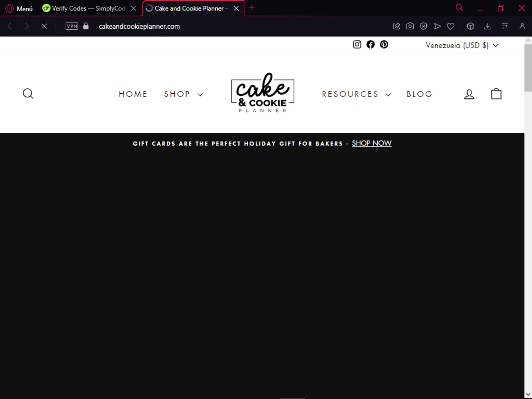Screen dimensions: 532x399
Task: Restore down the Opera window
Action: click(501, 8)
